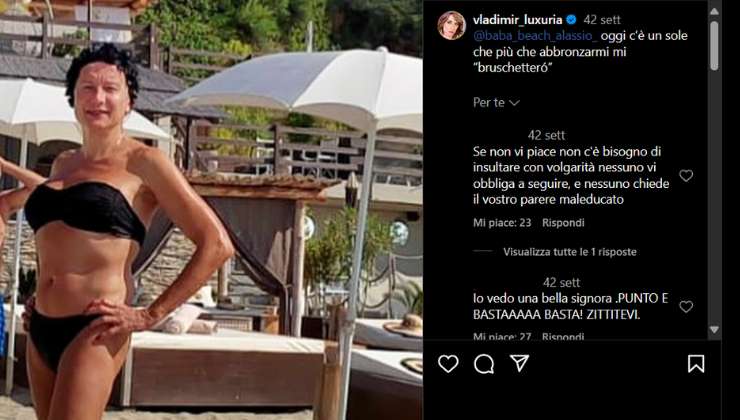This screenshot has height=420, width=740.
Task: Like the comment about insulting with vulgarity
Action: (686, 176)
